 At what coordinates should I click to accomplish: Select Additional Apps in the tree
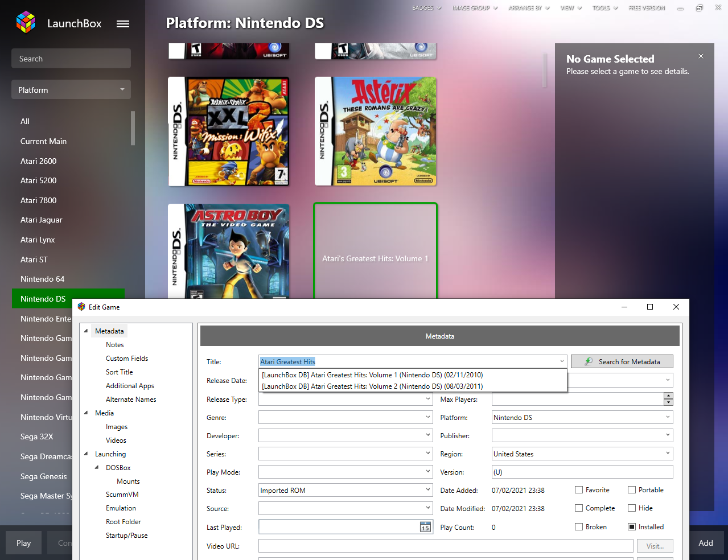click(x=130, y=386)
